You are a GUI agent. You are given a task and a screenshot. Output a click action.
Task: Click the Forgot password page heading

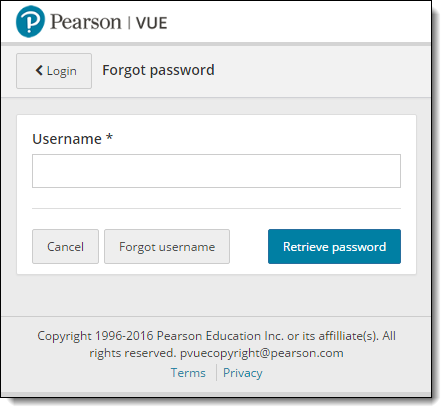158,70
